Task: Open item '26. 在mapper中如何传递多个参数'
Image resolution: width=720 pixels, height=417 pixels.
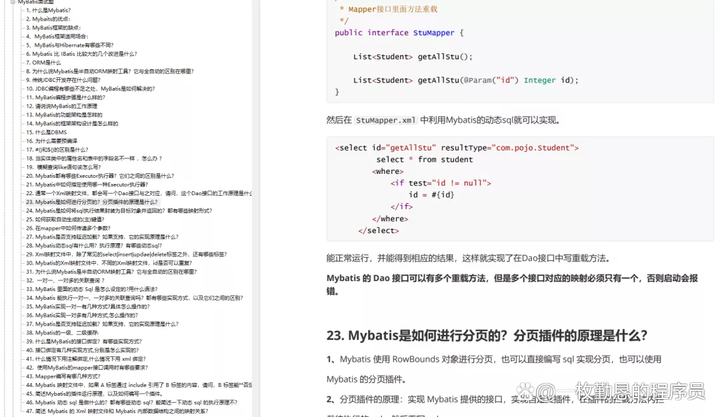Action: pyautogui.click(x=68, y=228)
